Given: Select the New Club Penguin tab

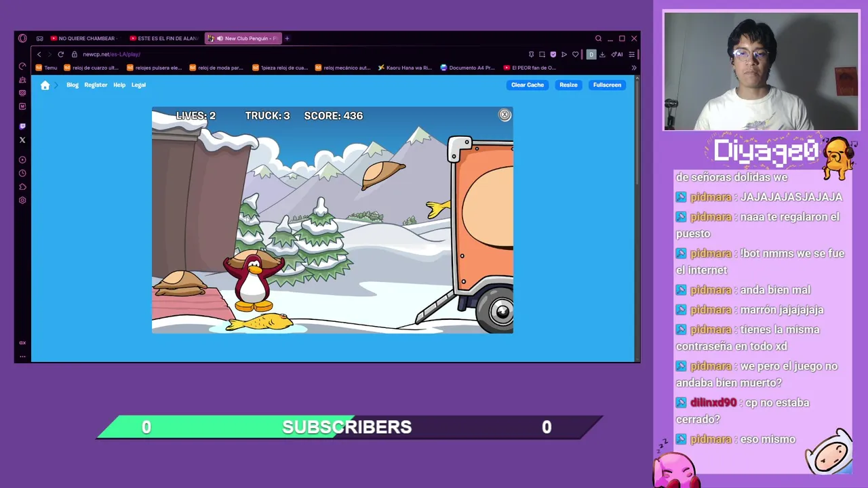Looking at the screenshot, I should coord(242,39).
